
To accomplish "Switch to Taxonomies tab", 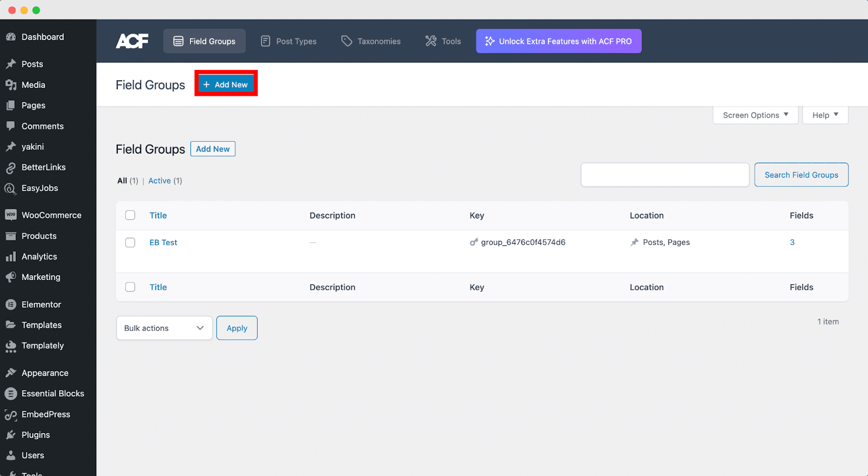I will [371, 41].
